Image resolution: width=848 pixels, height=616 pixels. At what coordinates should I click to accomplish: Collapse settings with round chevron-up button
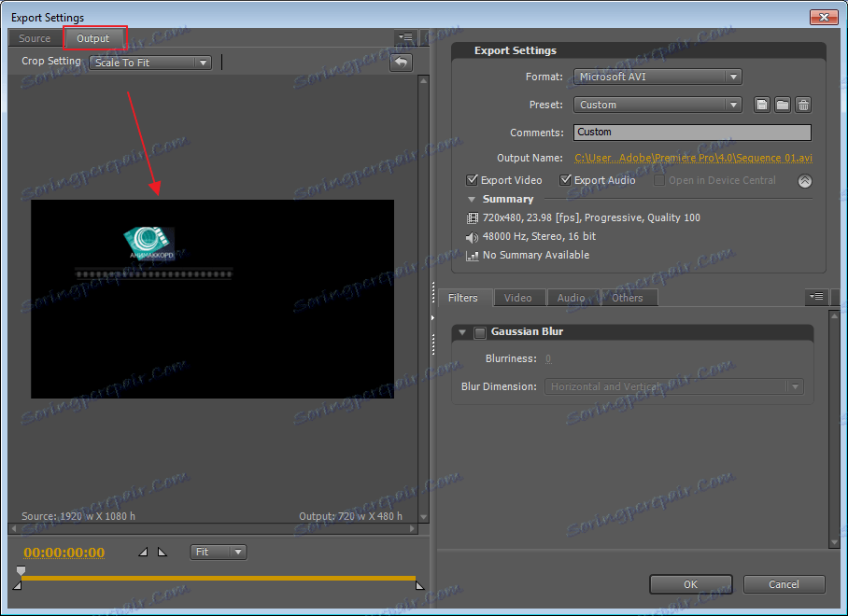click(x=805, y=181)
